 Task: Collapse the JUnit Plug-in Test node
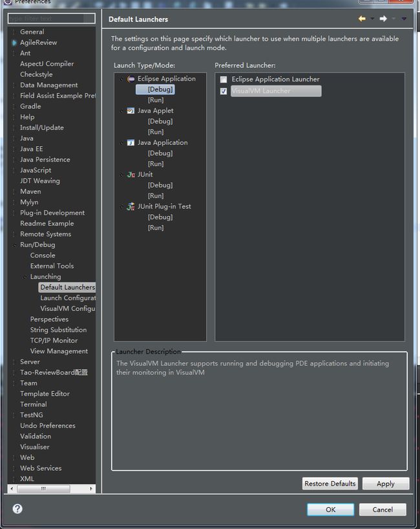point(121,207)
